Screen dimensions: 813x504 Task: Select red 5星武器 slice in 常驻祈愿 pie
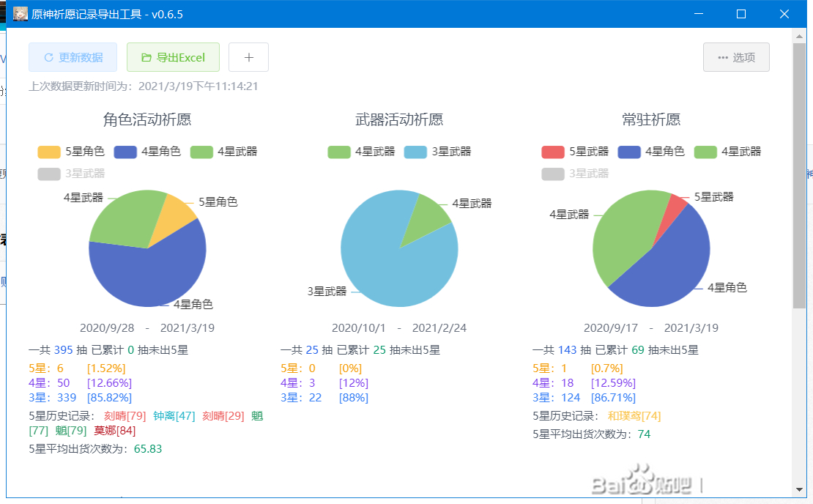[x=674, y=212]
